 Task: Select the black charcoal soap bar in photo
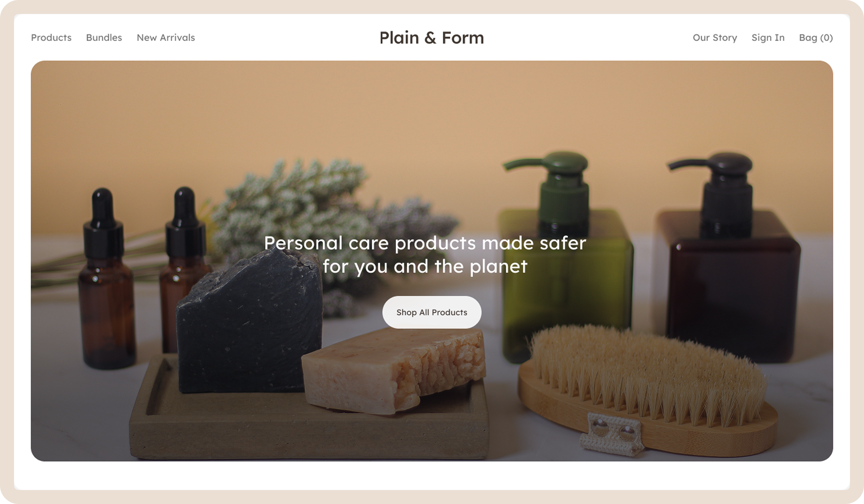(249, 320)
